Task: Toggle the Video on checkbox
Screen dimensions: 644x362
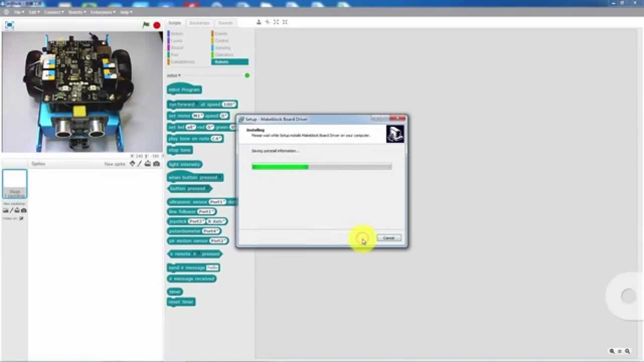Action: coord(21,219)
